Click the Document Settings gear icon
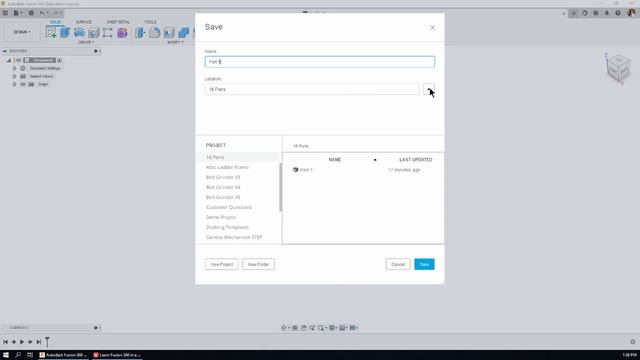 [x=23, y=68]
